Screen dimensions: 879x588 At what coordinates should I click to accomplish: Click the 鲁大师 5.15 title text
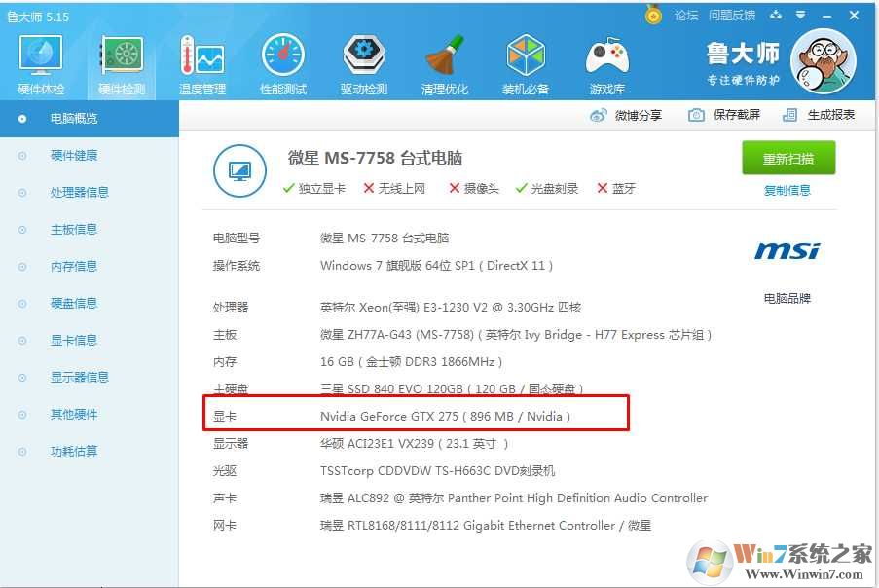pyautogui.click(x=38, y=17)
